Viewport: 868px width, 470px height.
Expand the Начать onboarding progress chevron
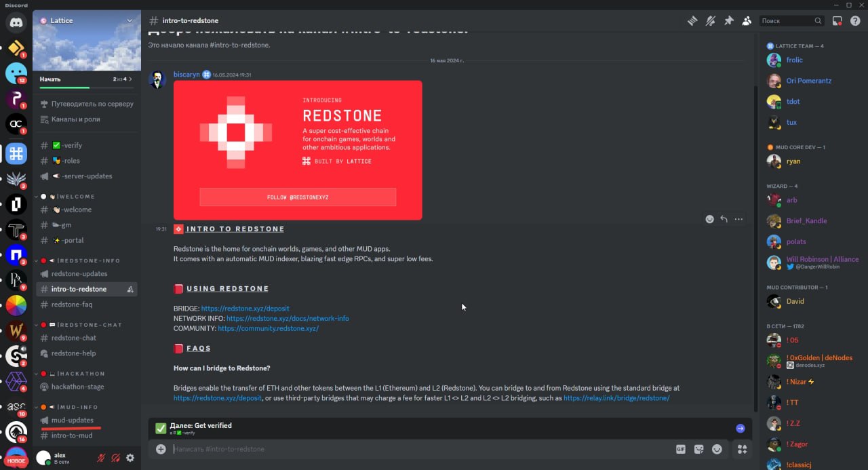(x=130, y=79)
